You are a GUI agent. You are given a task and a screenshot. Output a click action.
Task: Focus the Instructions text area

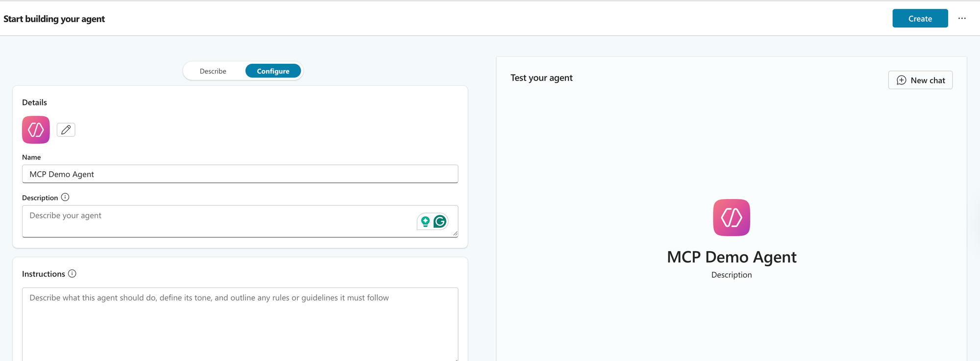tap(240, 324)
